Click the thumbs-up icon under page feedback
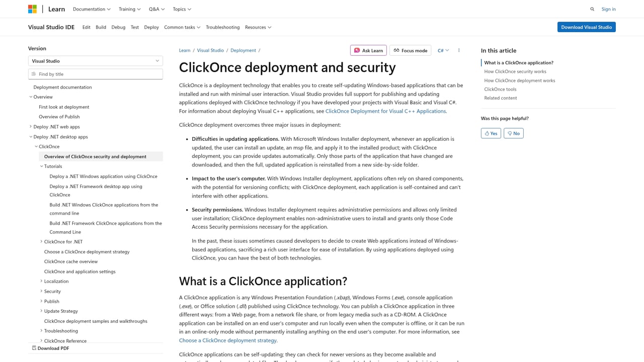644x362 pixels. click(x=487, y=133)
